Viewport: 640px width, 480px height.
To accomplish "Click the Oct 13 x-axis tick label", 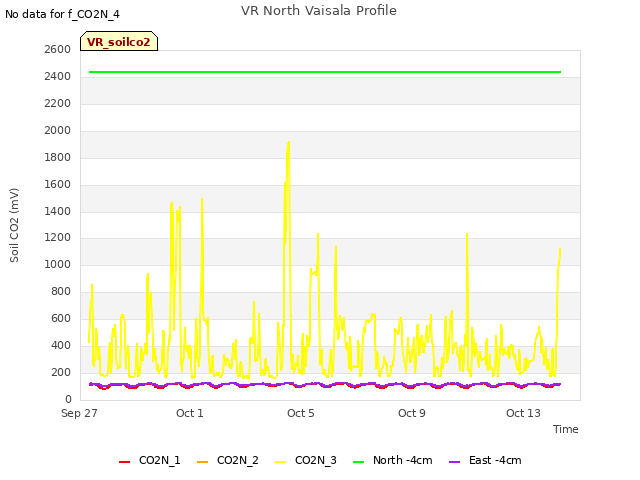I will coord(523,413).
